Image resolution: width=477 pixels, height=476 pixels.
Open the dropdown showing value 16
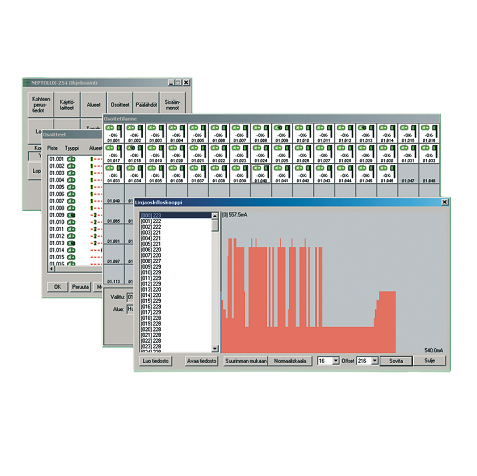click(336, 361)
